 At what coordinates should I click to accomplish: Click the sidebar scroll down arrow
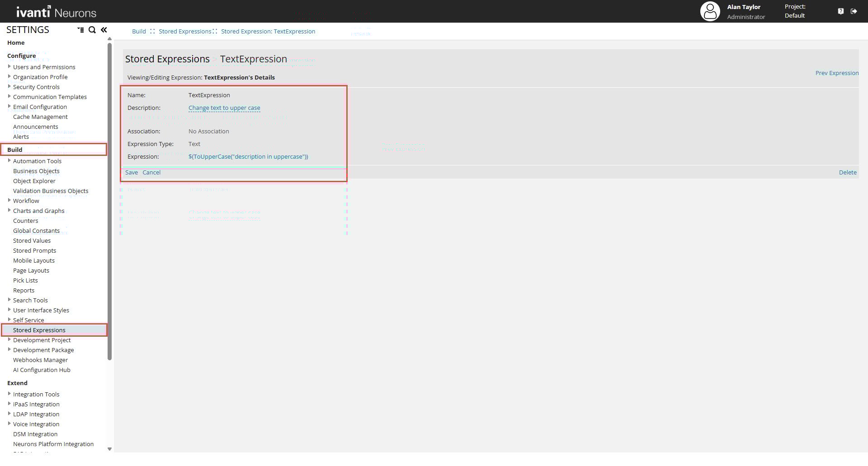tap(109, 449)
